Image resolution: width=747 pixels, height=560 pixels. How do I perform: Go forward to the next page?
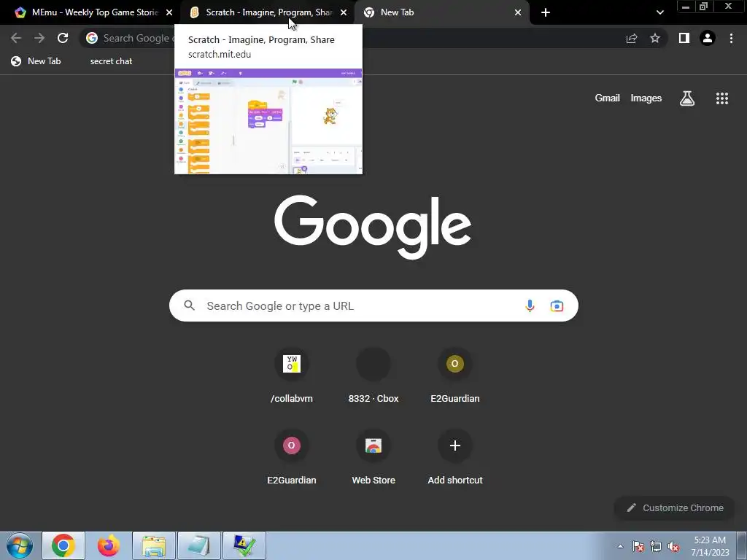tap(39, 38)
